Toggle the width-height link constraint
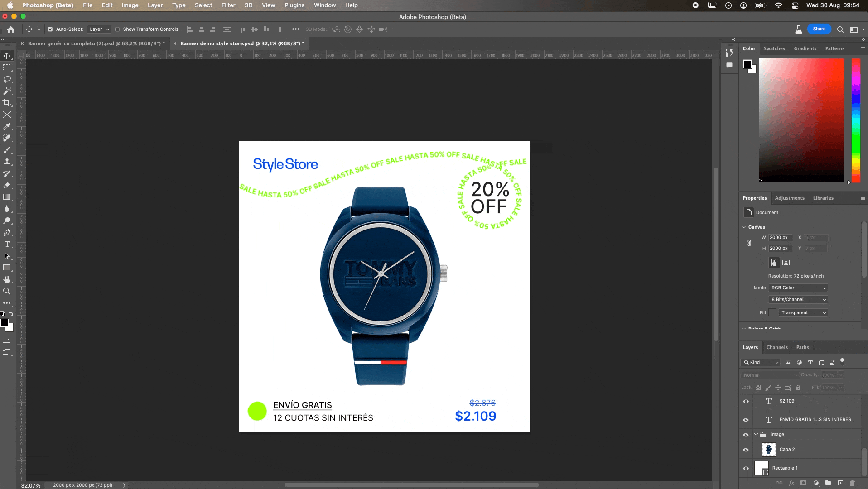 (x=749, y=243)
